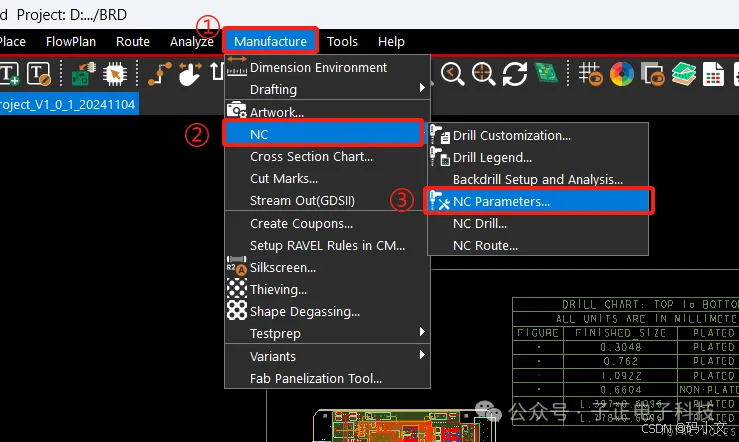Select the Text Edit tool icon
Image resolution: width=739 pixels, height=442 pixels.
(39, 74)
